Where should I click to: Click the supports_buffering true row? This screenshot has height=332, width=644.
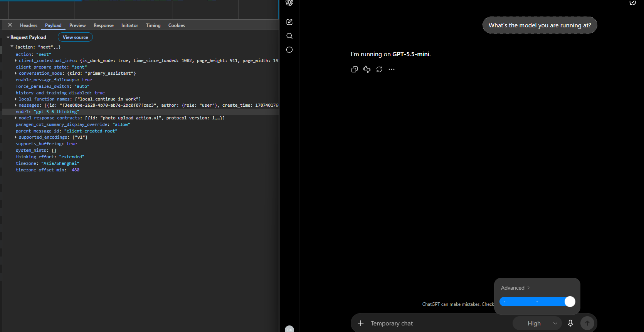140,144
